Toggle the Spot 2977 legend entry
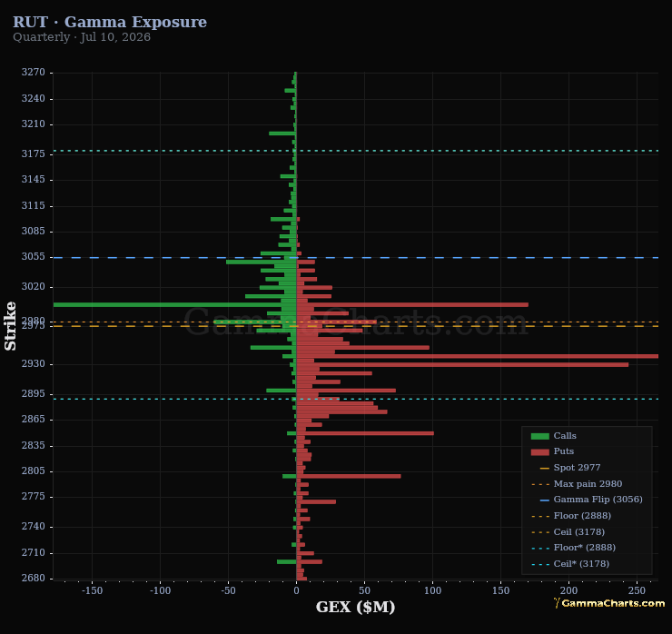The width and height of the screenshot is (672, 634). click(570, 468)
